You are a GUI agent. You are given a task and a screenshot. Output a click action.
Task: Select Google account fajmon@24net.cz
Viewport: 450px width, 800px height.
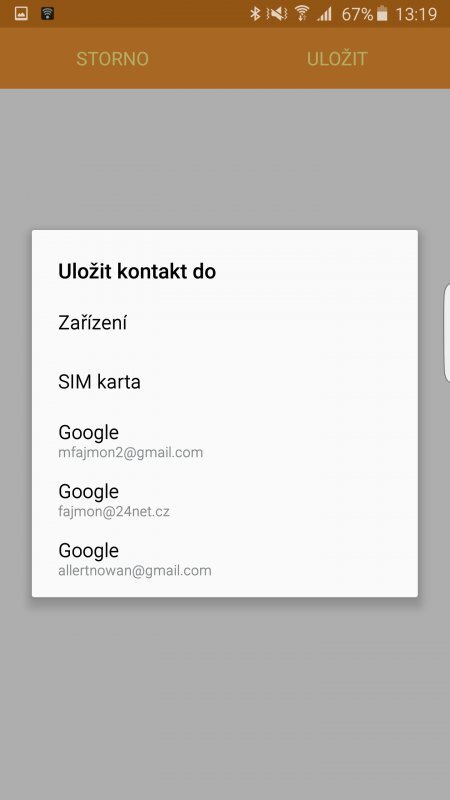coord(224,499)
